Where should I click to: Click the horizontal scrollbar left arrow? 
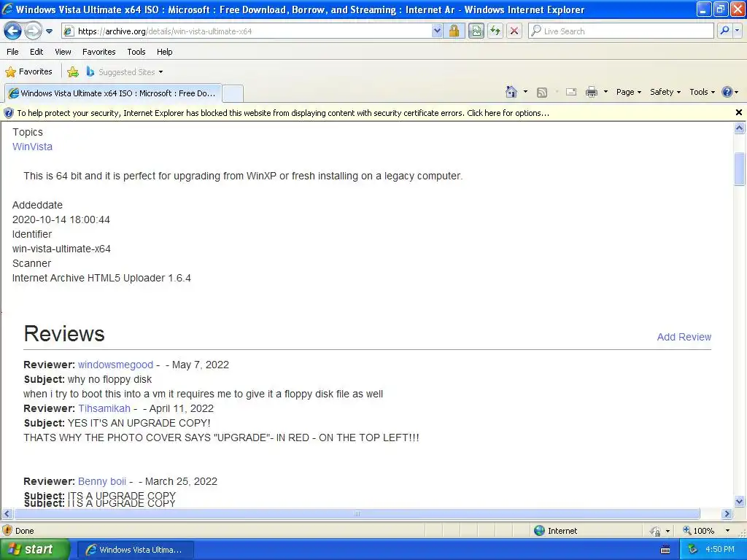point(7,514)
